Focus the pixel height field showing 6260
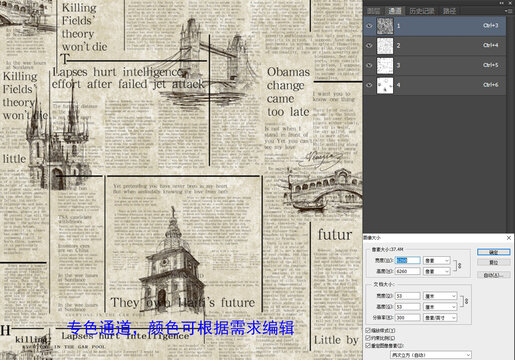Screen dimensions: 515x360 coord(408,271)
